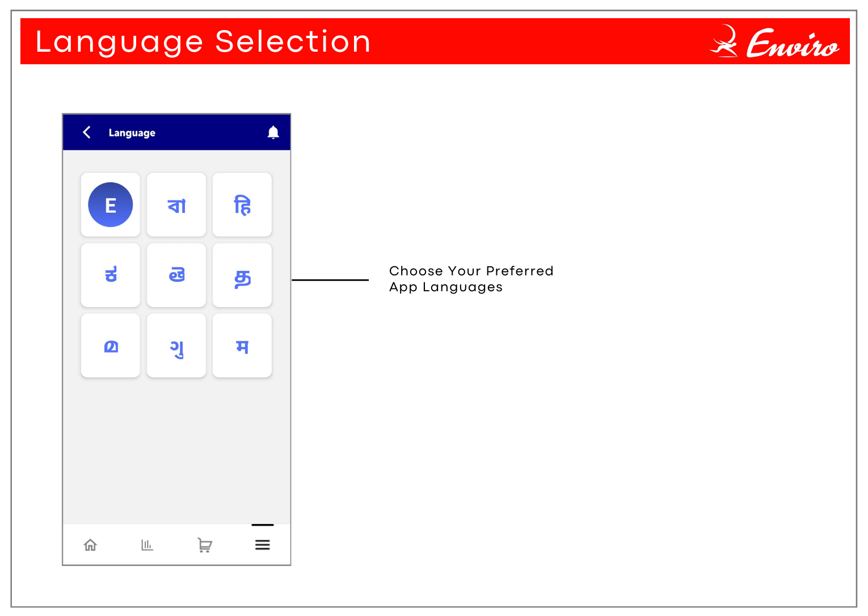Select the Malayalam 'മ' language tile
The image size is (868, 616).
tap(111, 346)
